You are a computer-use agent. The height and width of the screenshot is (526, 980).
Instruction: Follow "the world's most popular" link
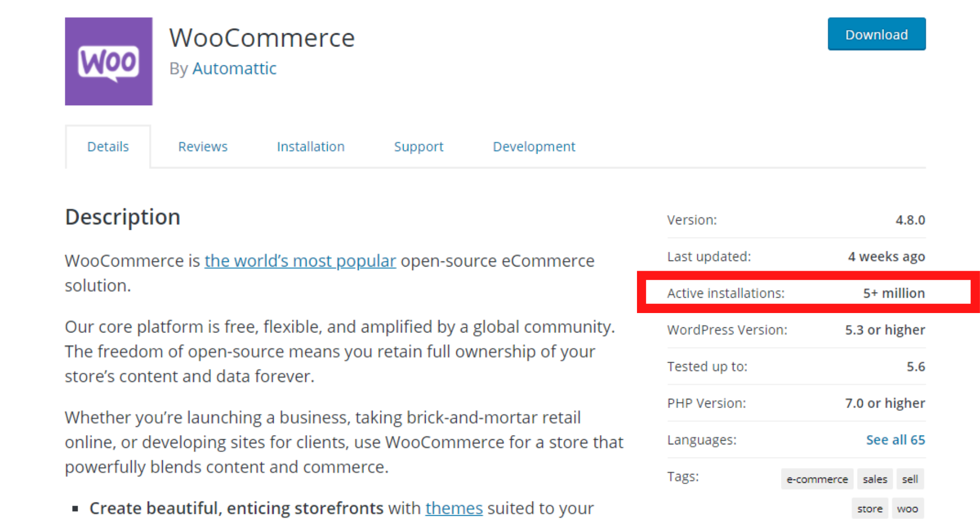[x=300, y=261]
